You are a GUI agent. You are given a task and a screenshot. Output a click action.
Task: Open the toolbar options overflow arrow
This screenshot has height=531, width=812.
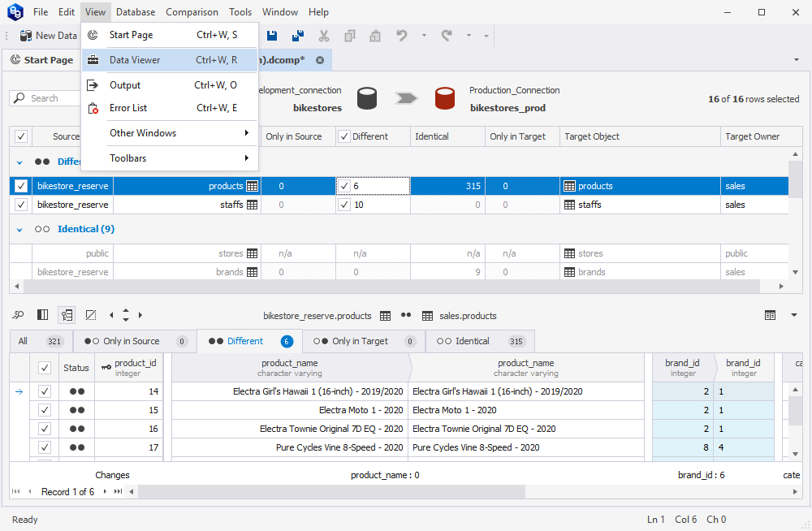(486, 36)
